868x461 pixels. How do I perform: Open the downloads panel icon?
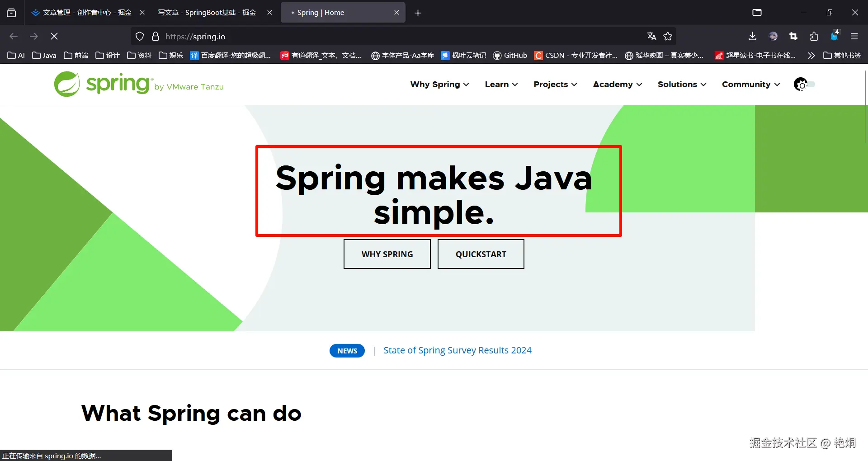(x=752, y=36)
